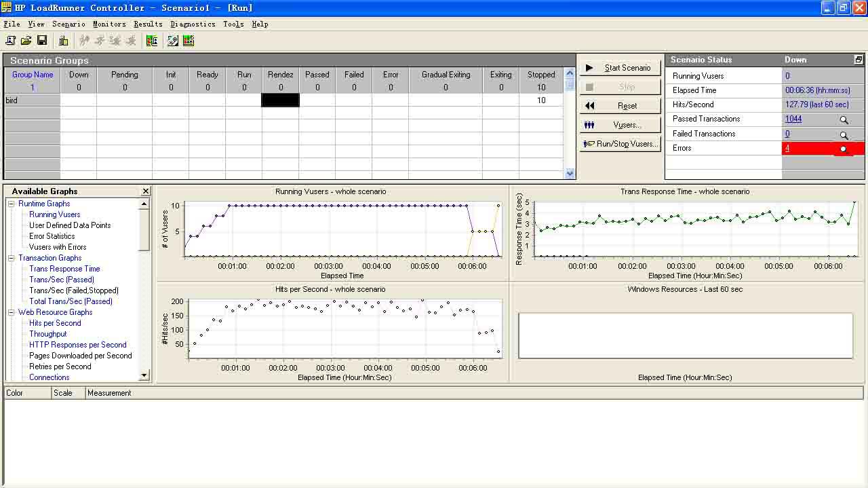The width and height of the screenshot is (868, 488).
Task: Select HTTP Responses per Second graph
Action: pyautogui.click(x=78, y=345)
